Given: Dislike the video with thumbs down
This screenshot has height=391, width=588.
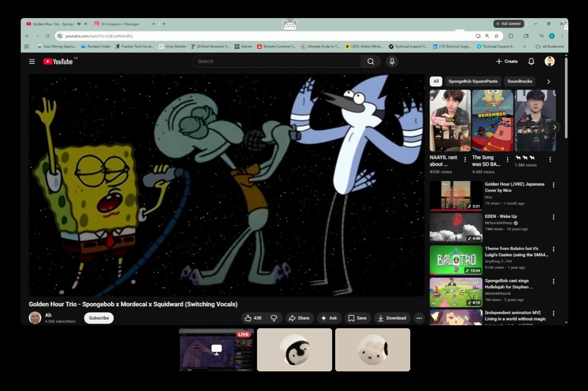Looking at the screenshot, I should 274,318.
